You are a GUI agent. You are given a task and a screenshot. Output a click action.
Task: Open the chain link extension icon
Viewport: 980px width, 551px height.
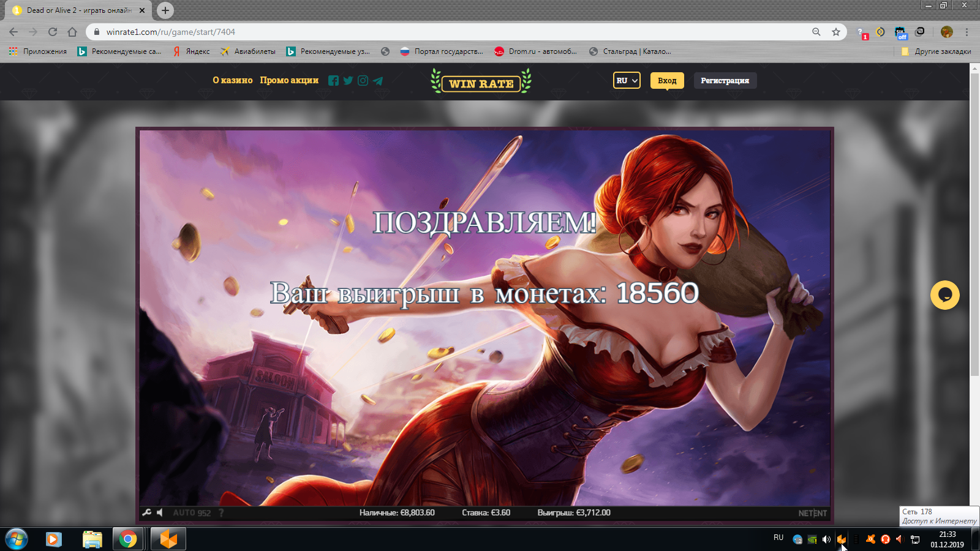[x=920, y=32]
